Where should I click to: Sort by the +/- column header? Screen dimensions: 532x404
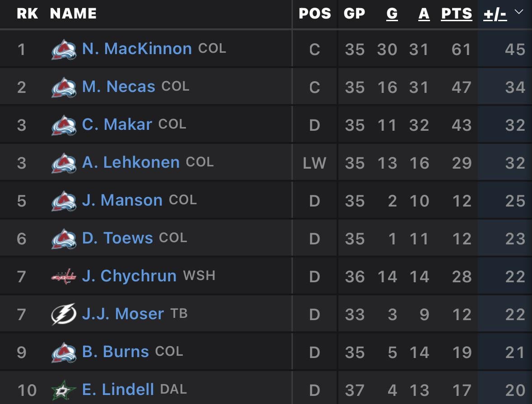(495, 14)
